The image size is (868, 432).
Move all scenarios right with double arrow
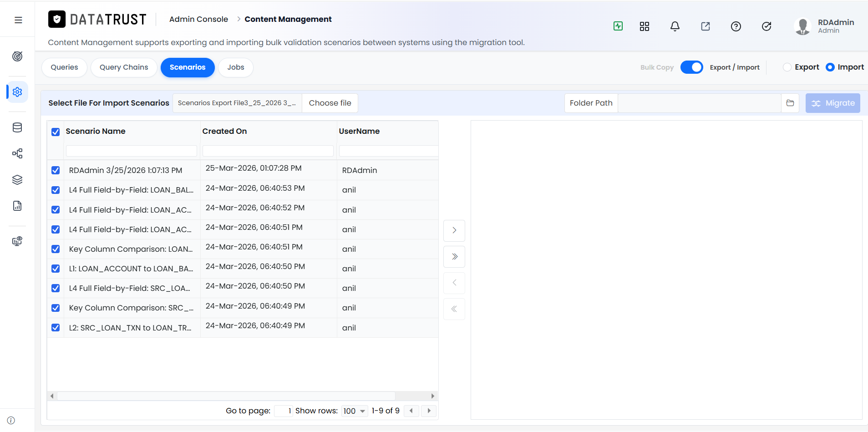coord(454,257)
